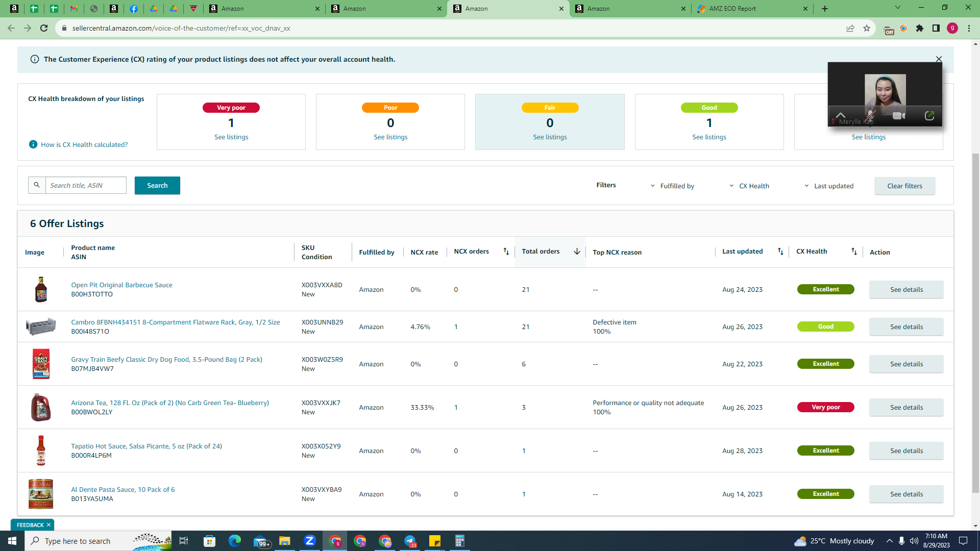Show hidden system tray icons
980x551 pixels.
click(x=890, y=541)
